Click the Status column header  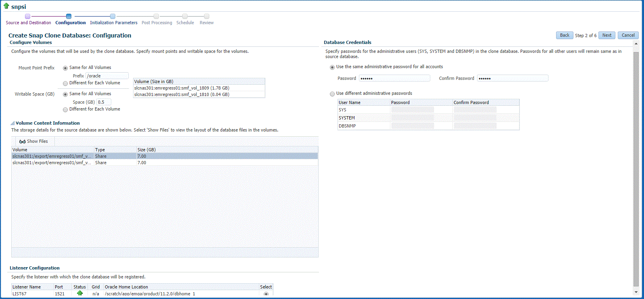click(x=80, y=287)
